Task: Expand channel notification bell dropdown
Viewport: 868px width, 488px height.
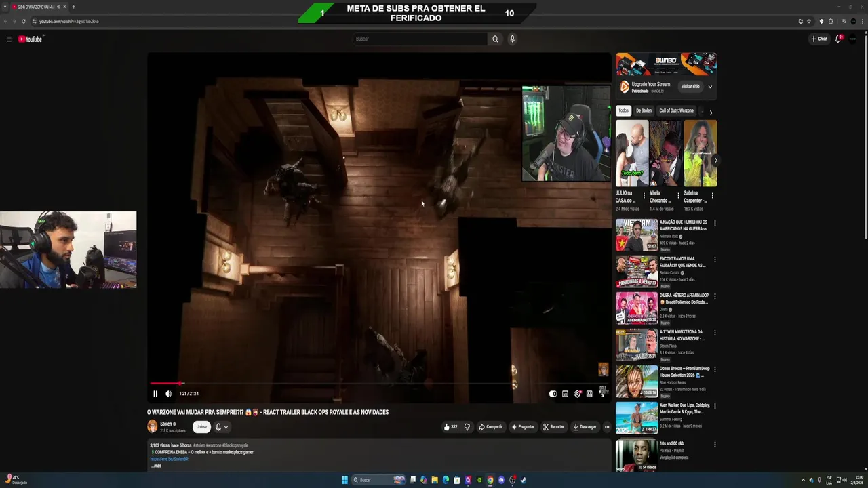Action: pyautogui.click(x=222, y=427)
